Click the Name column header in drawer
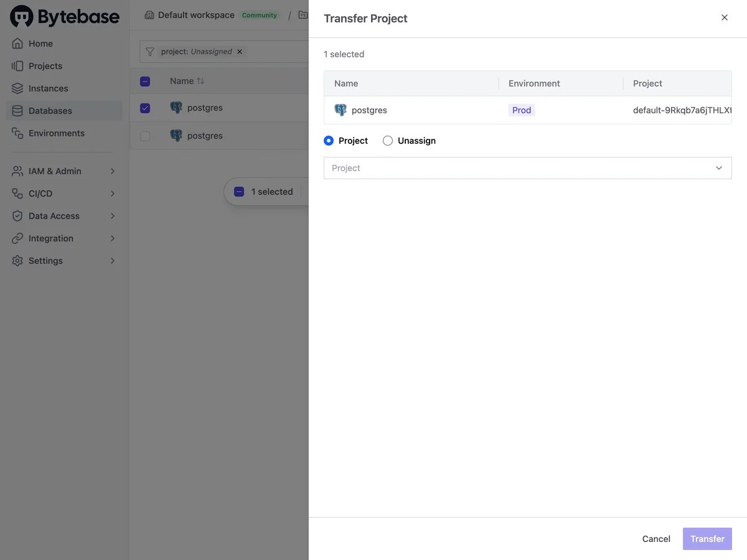This screenshot has height=560, width=747. [x=346, y=83]
